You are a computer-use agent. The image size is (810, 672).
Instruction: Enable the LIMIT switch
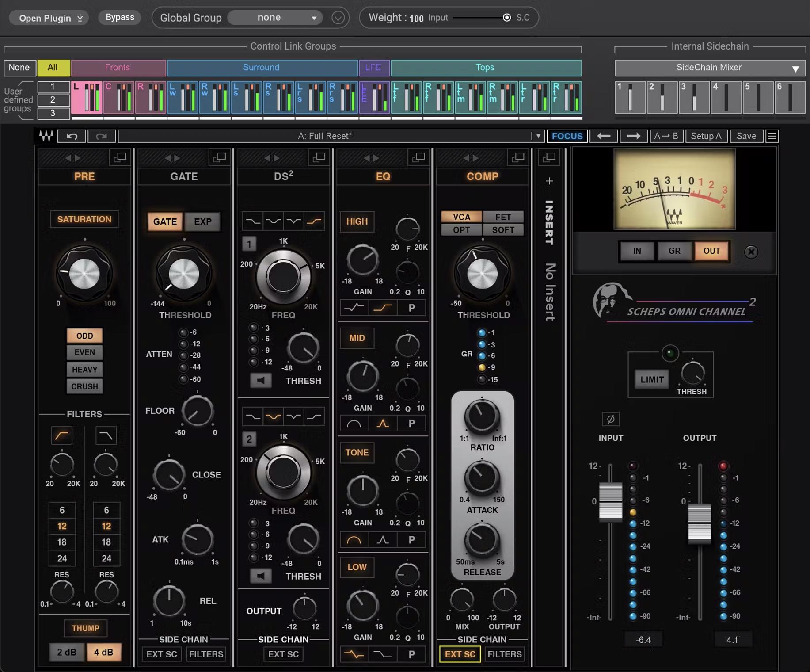tap(652, 379)
